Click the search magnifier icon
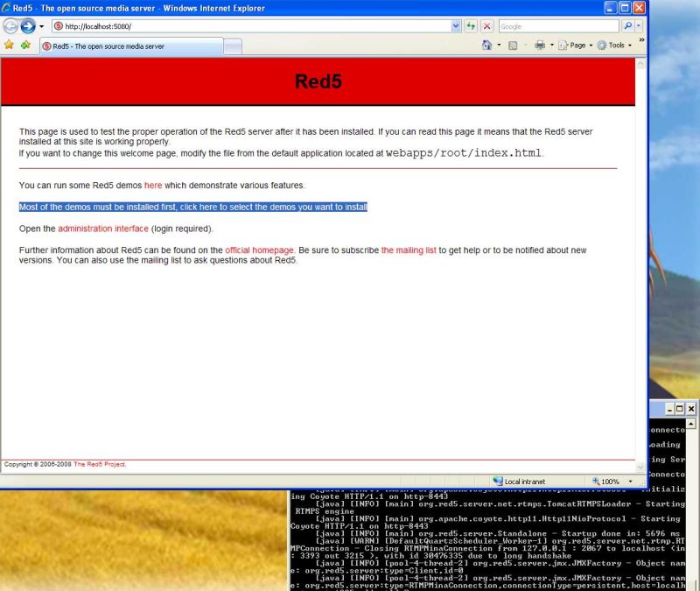Screen dimensions: 700x591 pyautogui.click(x=627, y=25)
